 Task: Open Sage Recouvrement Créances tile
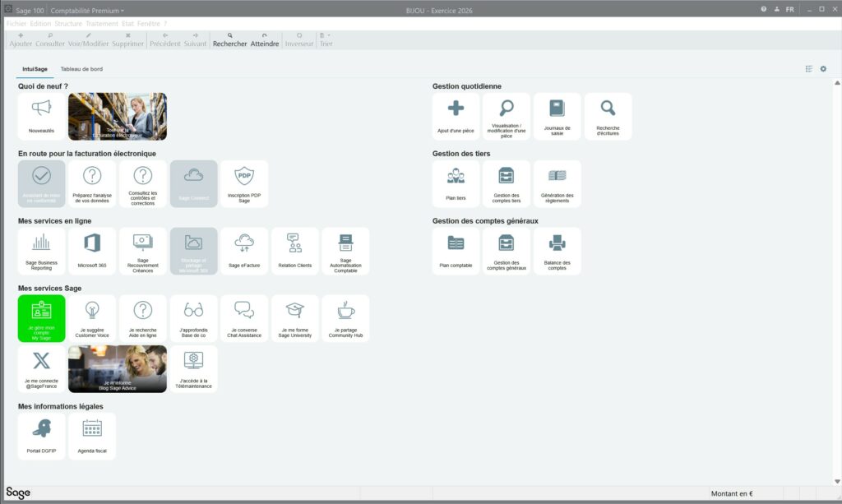(x=143, y=252)
